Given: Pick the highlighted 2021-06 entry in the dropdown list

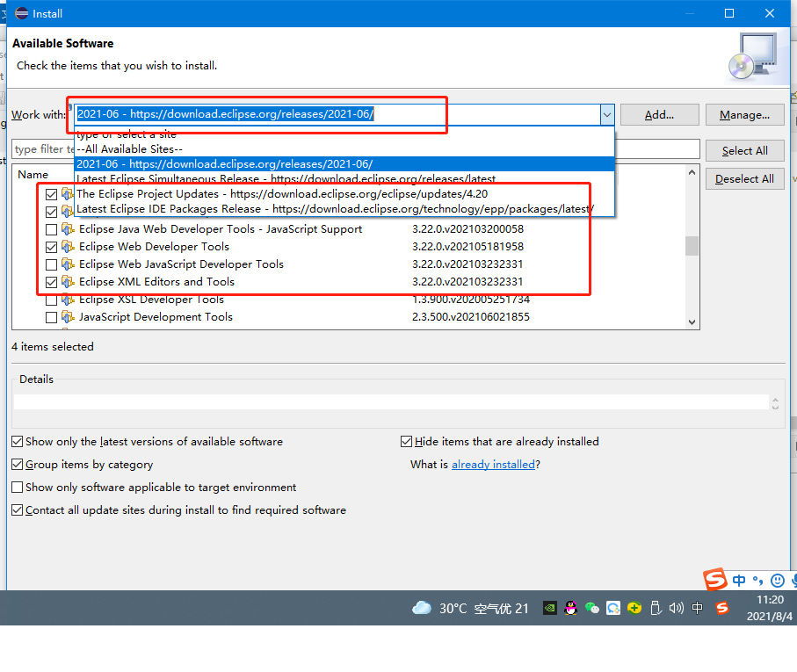Looking at the screenshot, I should 344,164.
